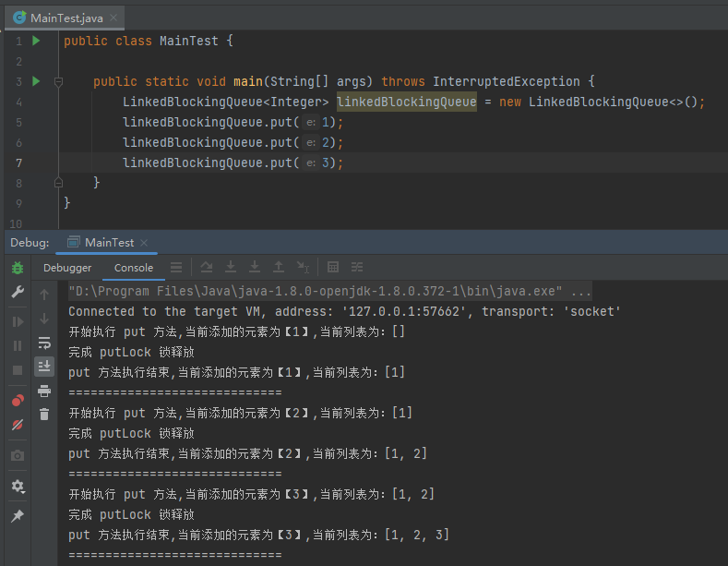Click console line ending with [1, 2, 3]
The image size is (728, 566).
258,535
